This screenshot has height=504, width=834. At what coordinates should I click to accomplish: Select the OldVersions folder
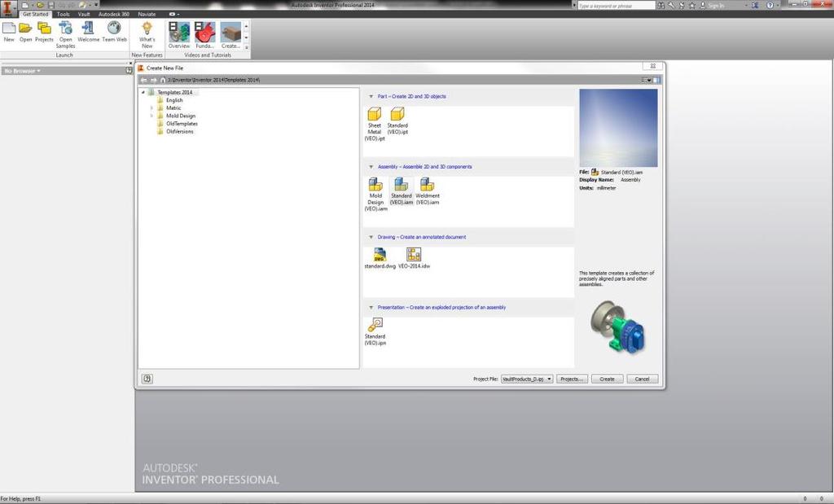click(x=180, y=131)
